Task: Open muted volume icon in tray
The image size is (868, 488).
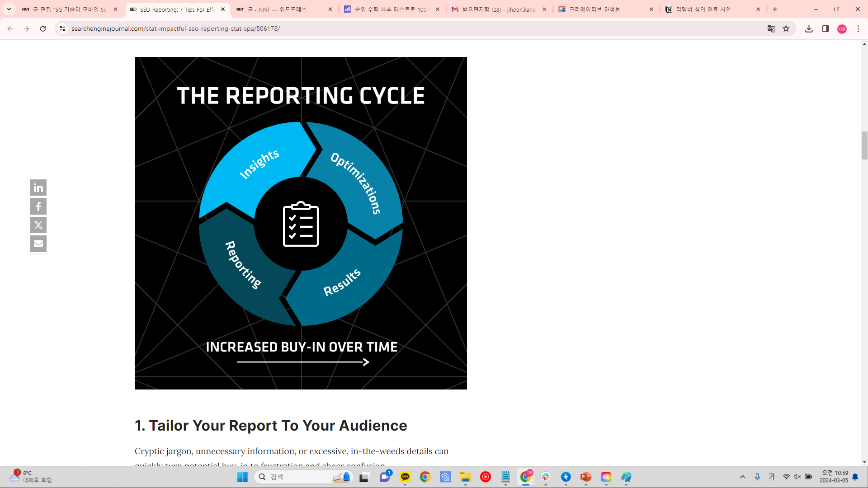Action: (797, 477)
